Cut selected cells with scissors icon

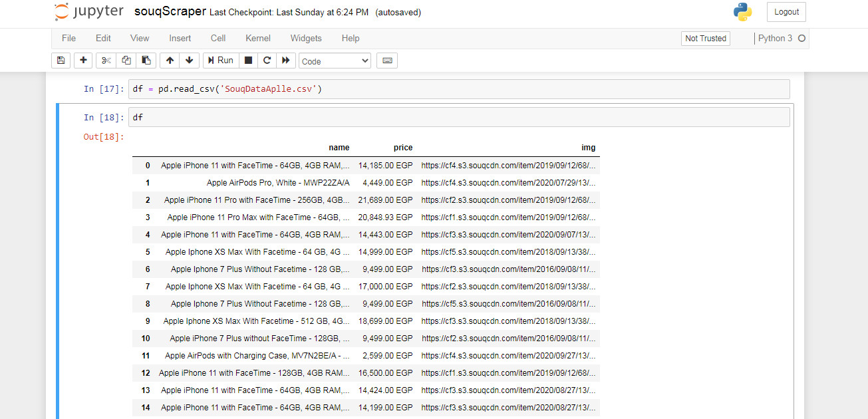(x=106, y=61)
